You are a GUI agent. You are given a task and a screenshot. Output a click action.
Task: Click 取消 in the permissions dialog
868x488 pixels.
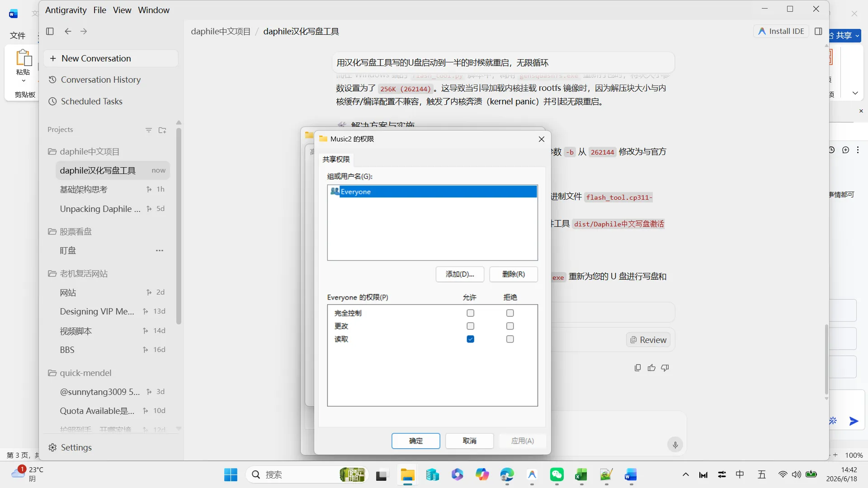click(469, 441)
